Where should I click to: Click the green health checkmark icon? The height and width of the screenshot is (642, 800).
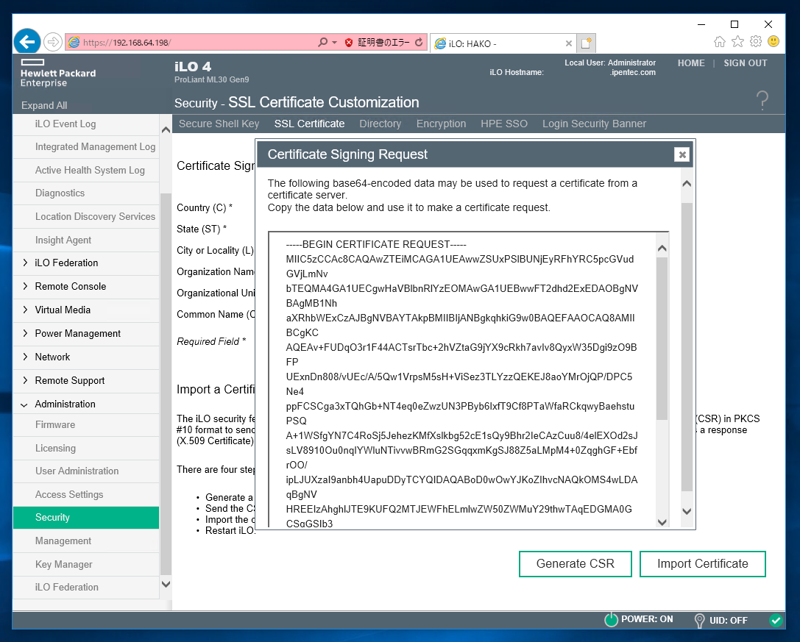pos(776,621)
